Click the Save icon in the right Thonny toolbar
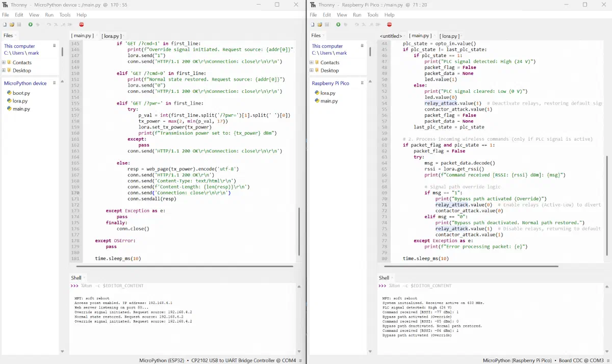The width and height of the screenshot is (612, 364). 327,24
